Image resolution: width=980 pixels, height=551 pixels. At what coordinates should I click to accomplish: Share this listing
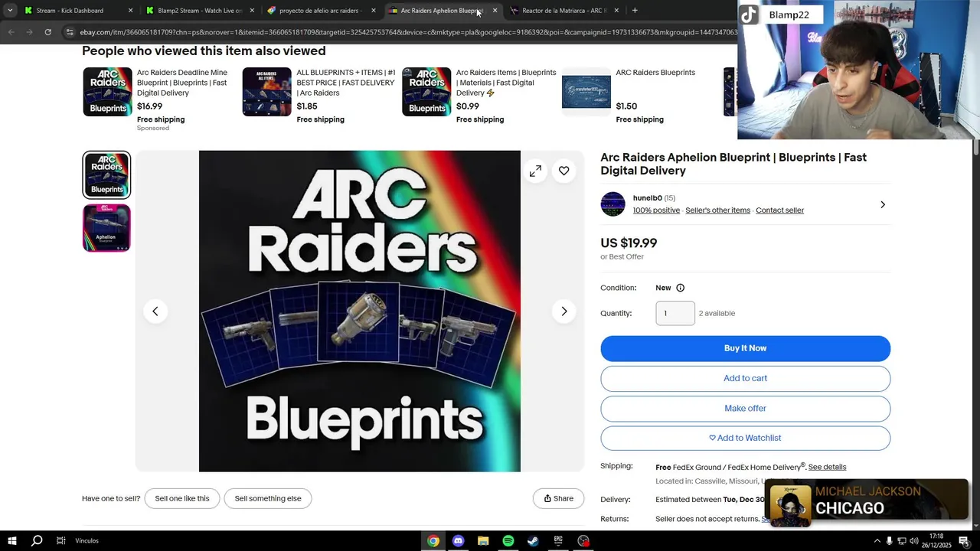tap(558, 498)
